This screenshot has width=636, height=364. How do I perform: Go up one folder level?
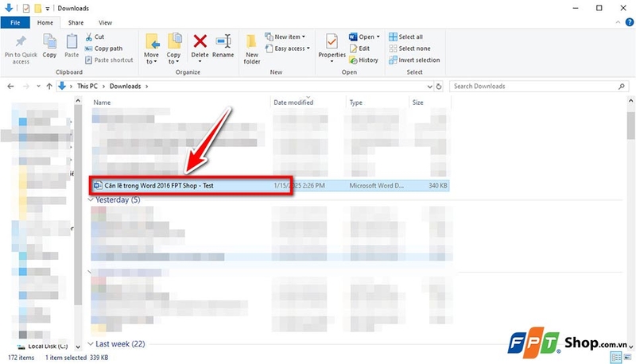coord(49,87)
